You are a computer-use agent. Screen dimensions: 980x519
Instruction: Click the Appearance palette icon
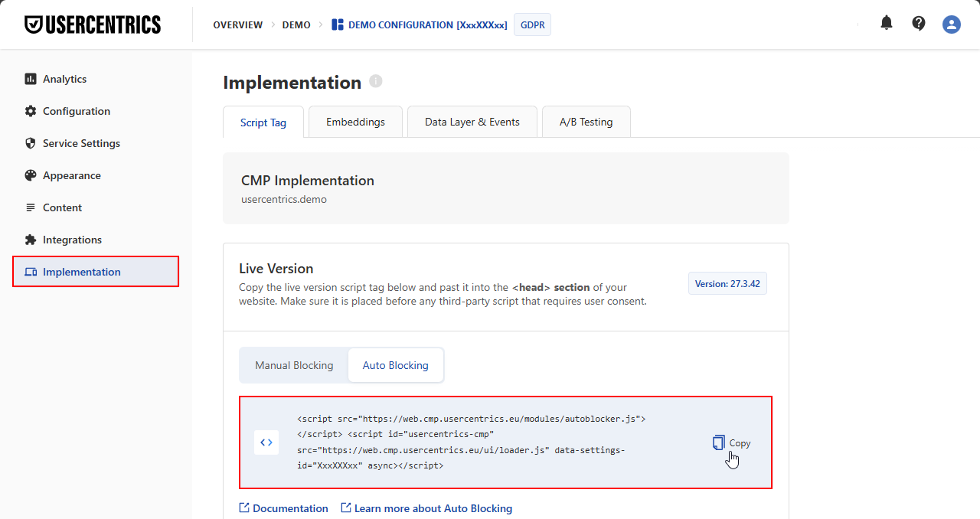[x=31, y=175]
